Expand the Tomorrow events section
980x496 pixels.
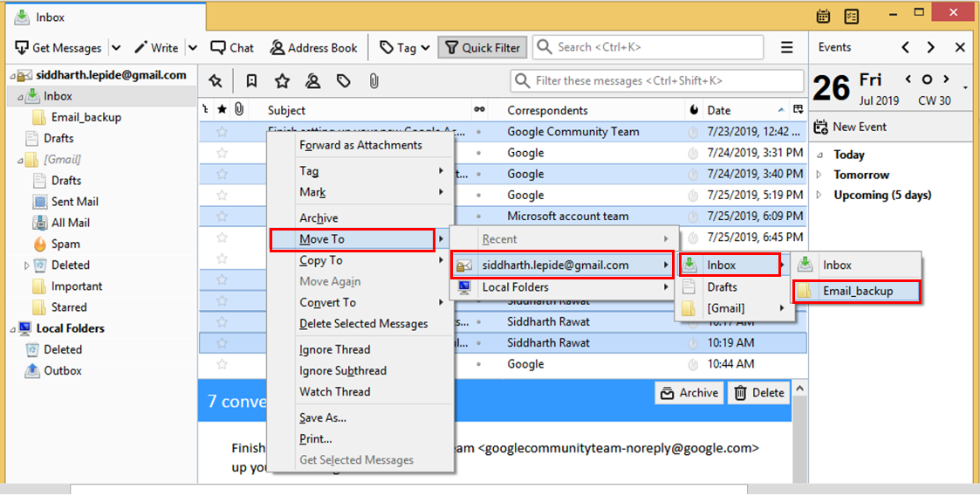[819, 176]
